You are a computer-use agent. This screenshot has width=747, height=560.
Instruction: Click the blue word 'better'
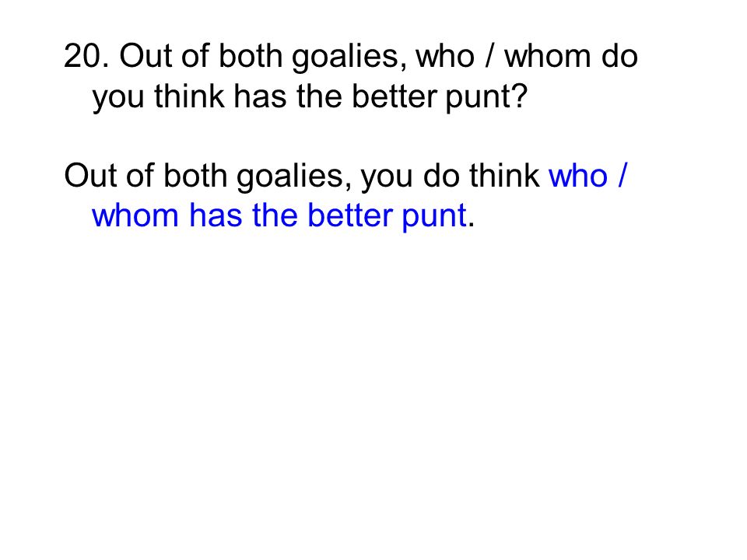click(x=349, y=215)
